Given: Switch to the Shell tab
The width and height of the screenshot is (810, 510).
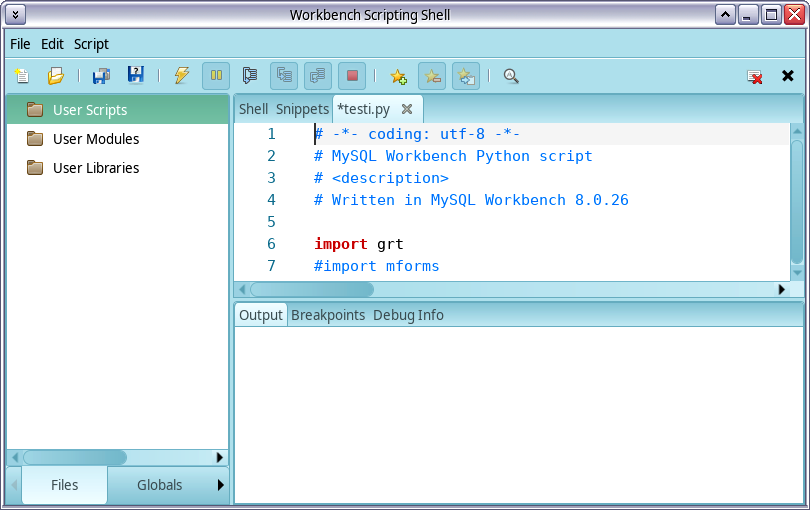Looking at the screenshot, I should click(253, 109).
